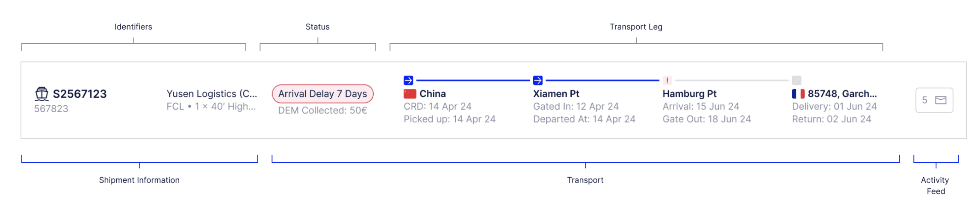Click the Arrival Delay 7 Days badge
The width and height of the screenshot is (980, 209).
322,94
